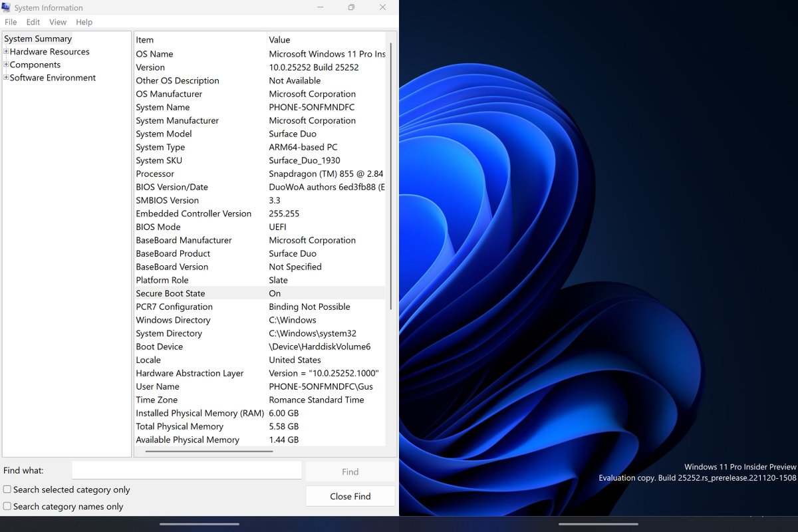Screen dimensions: 798x532
Task: Open the View menu
Action: (58, 22)
